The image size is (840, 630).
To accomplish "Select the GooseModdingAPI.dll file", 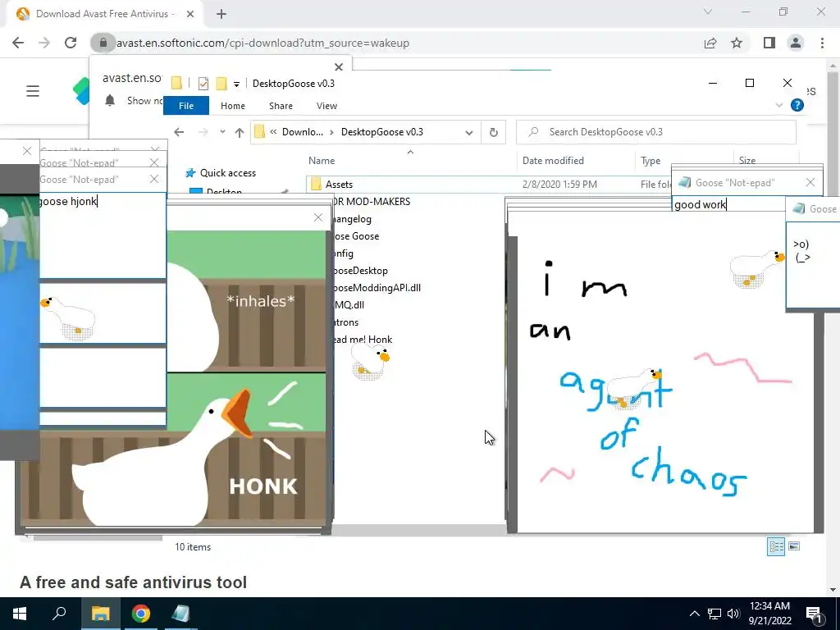I will coord(377,288).
